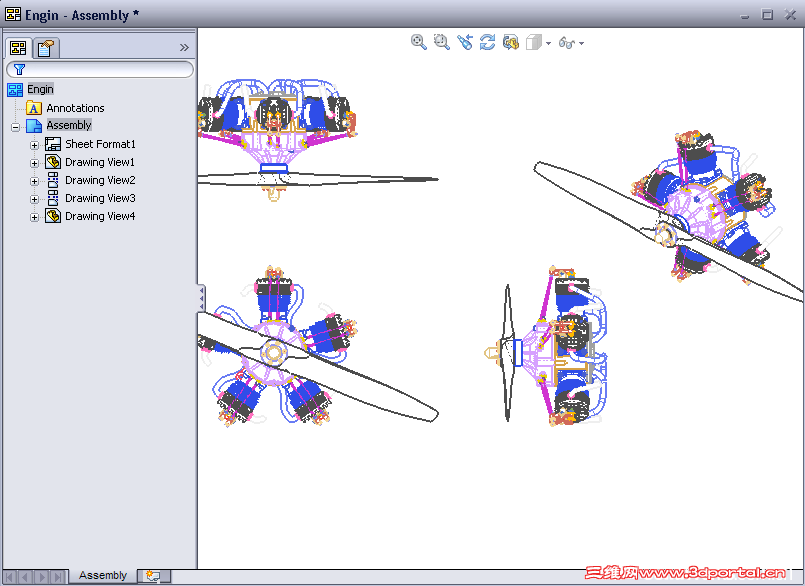Click the Engin drawing document icon
Screen dimensions: 805x586
15,90
